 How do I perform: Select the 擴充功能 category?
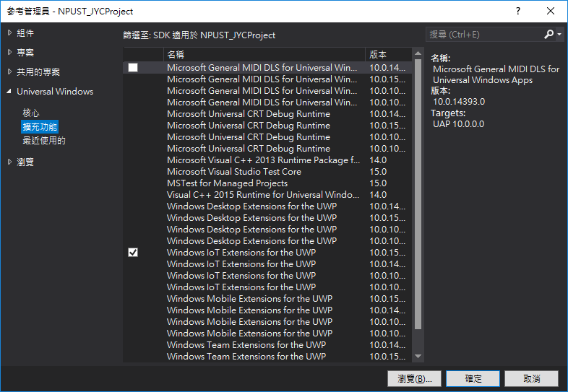click(x=40, y=127)
